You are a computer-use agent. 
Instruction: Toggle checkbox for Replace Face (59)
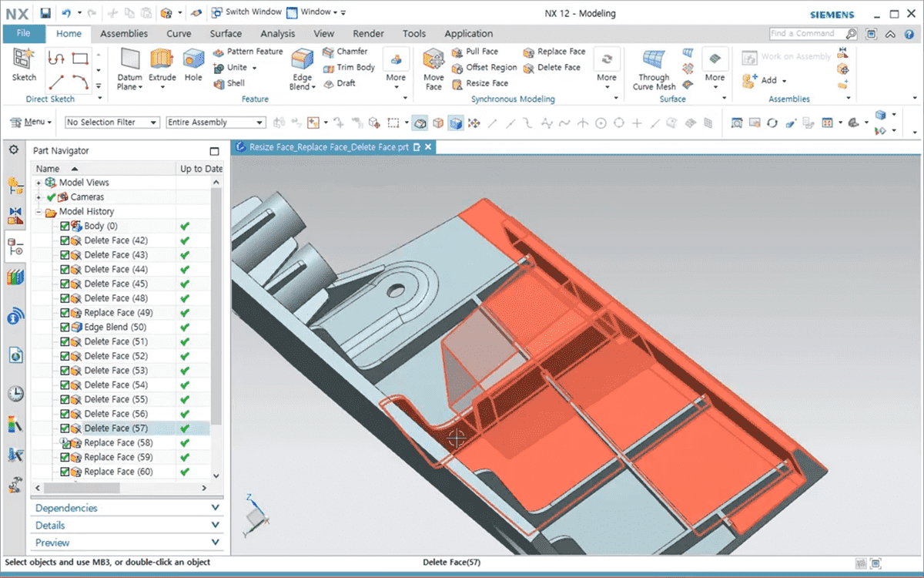coord(65,457)
